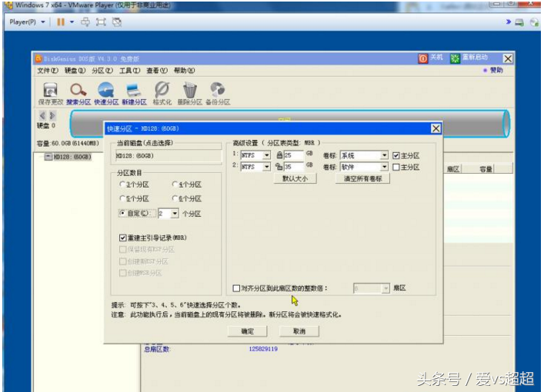Click current disk field HD128:(60GB) in dialog
The width and height of the screenshot is (544, 392).
[x=168, y=156]
